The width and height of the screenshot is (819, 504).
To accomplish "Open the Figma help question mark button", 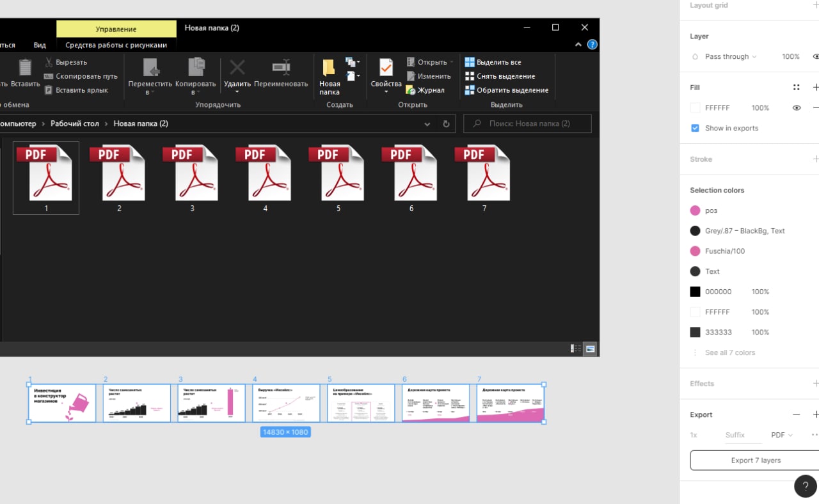I will [x=806, y=486].
